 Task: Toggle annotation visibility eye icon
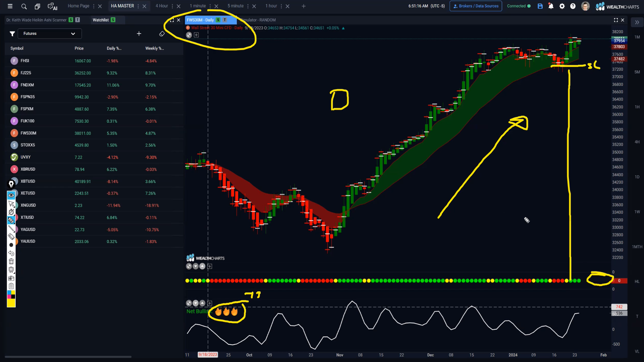click(11, 195)
